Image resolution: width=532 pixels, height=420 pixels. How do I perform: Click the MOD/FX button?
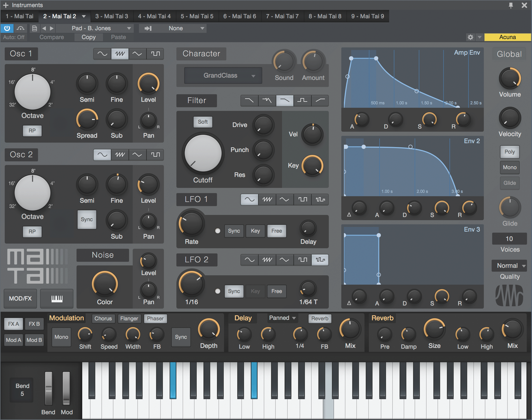point(20,298)
